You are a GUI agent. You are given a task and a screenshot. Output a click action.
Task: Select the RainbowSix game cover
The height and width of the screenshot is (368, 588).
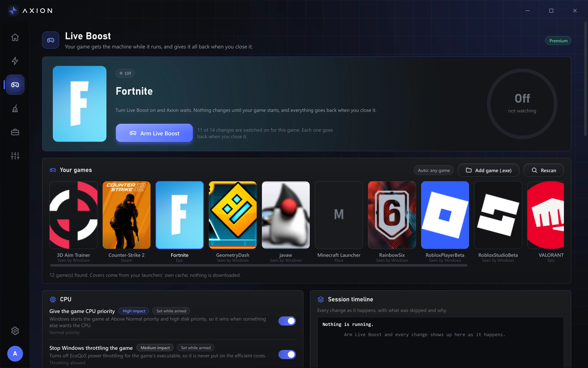coord(392,215)
